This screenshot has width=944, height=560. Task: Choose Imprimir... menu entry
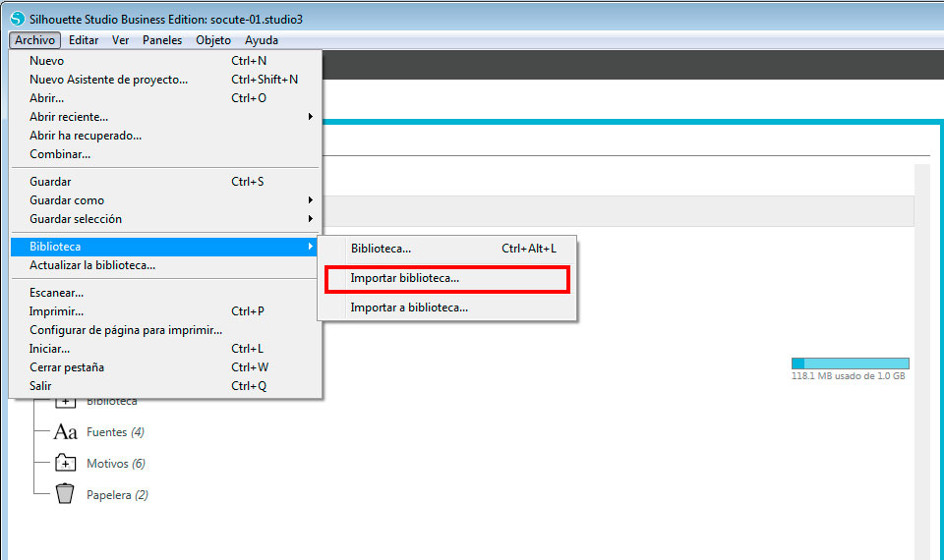[165, 311]
